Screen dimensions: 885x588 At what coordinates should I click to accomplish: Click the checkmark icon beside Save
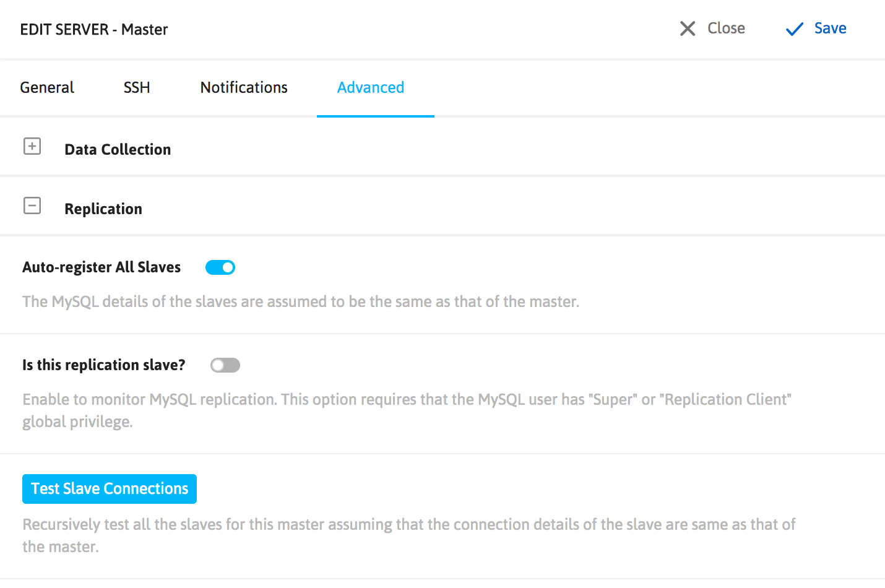pos(794,29)
